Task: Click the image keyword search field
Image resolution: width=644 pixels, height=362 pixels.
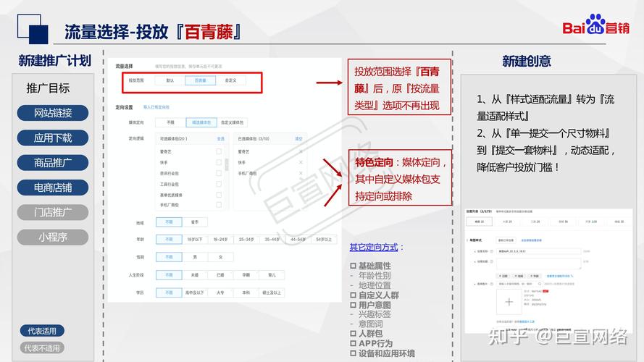Action: [519, 284]
